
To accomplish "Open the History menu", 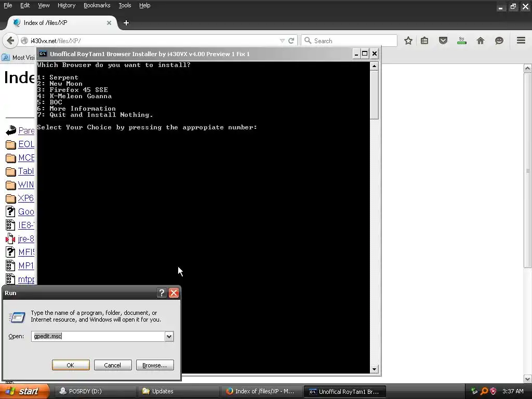I will click(x=66, y=5).
